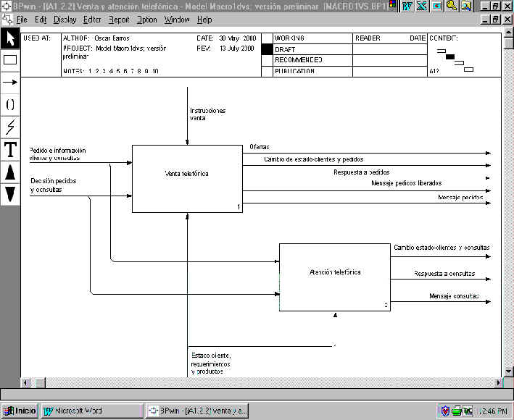Viewport: 514px width, 420px height.
Task: Select the tunnel parentheses tool
Action: click(10, 105)
